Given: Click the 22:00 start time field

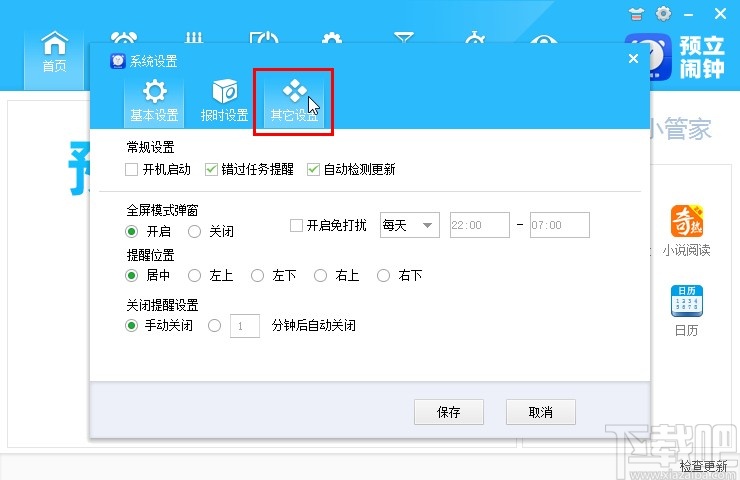Looking at the screenshot, I should [x=479, y=225].
